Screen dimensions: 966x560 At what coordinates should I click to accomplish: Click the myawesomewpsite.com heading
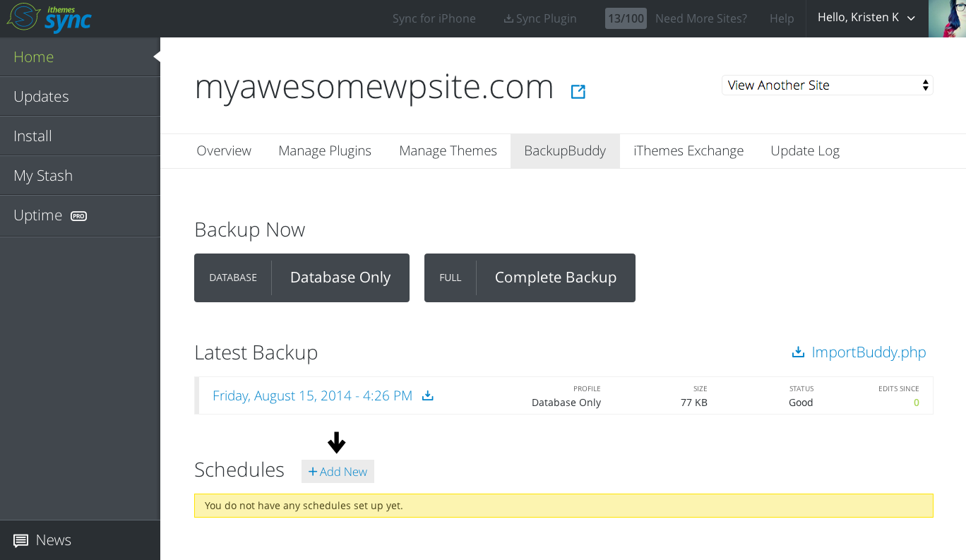(374, 87)
